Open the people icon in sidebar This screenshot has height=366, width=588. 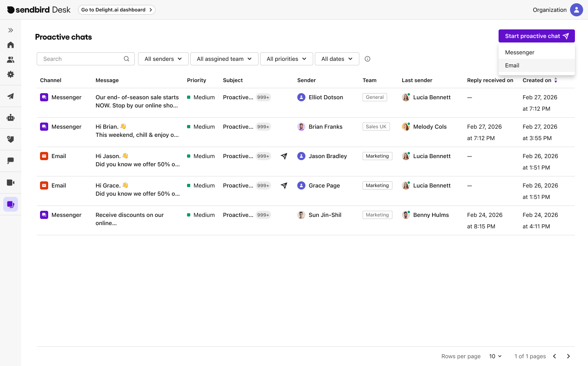[x=11, y=60]
